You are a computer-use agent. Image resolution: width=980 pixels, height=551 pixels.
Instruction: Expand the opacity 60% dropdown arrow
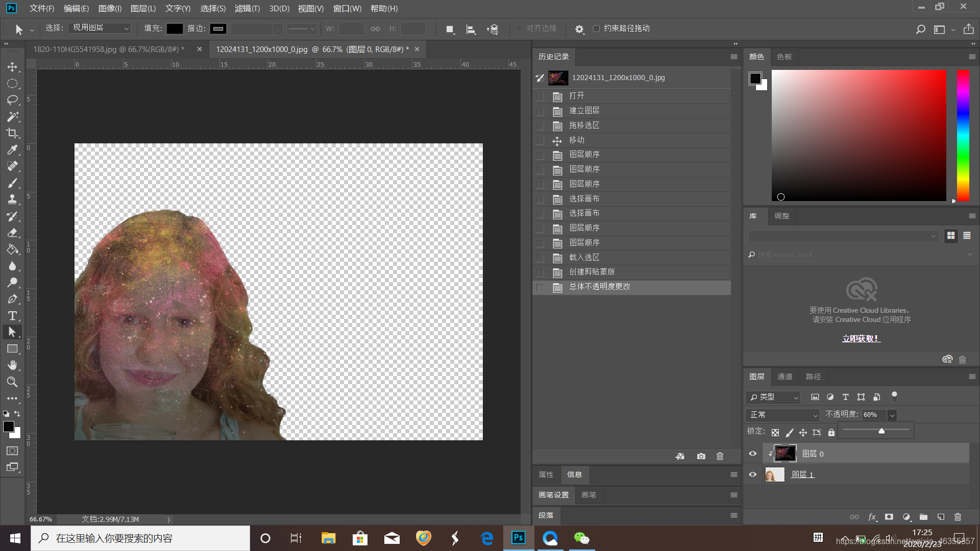(x=892, y=415)
